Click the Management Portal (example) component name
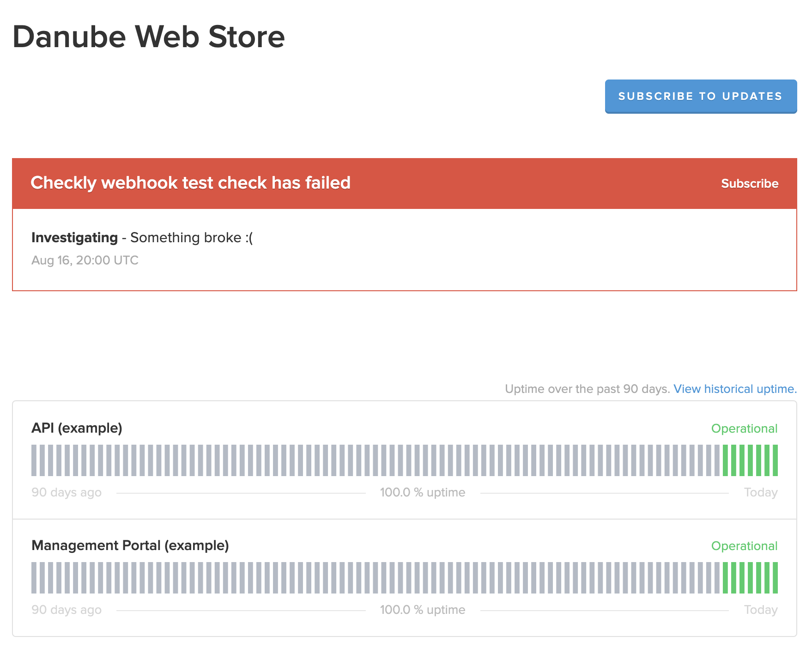Viewport: 812px width, 661px height. (x=130, y=545)
